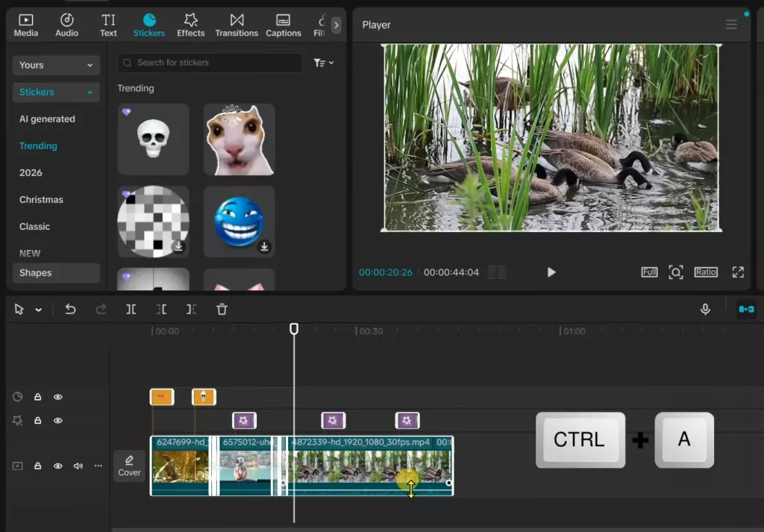
Task: Toggle lock on the sticker track
Action: [38, 397]
